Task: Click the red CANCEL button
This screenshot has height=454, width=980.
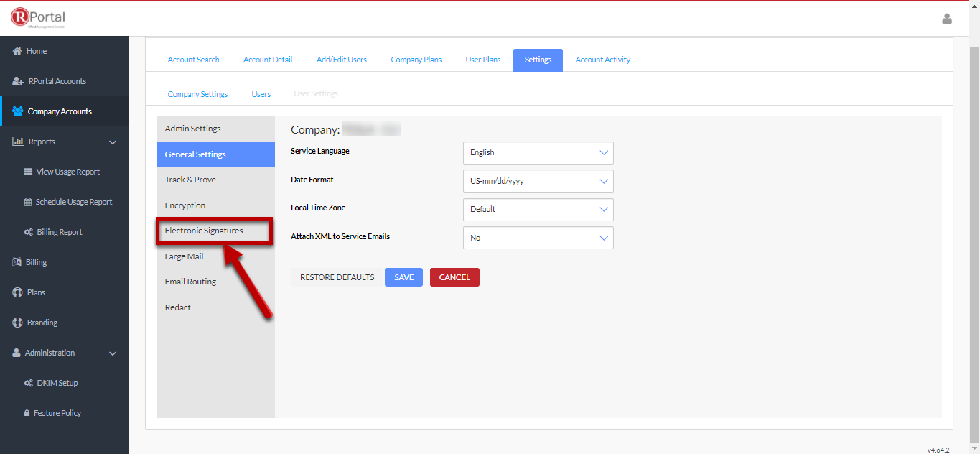Action: [x=454, y=277]
